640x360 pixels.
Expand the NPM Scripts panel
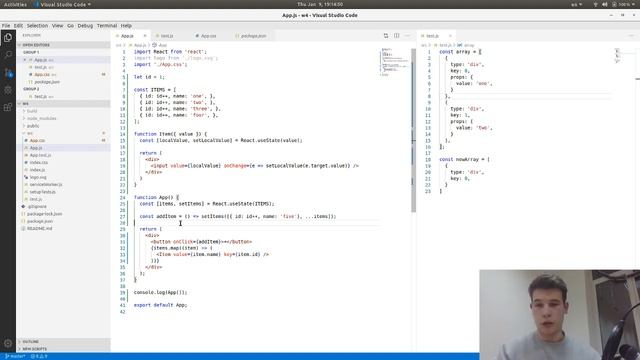tap(63, 349)
